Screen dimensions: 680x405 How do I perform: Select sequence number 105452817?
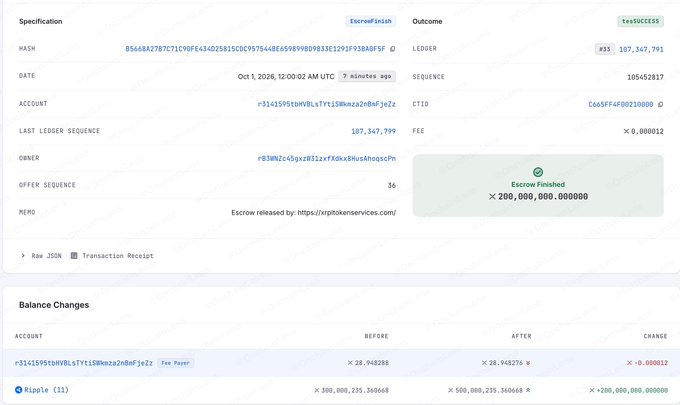[645, 77]
